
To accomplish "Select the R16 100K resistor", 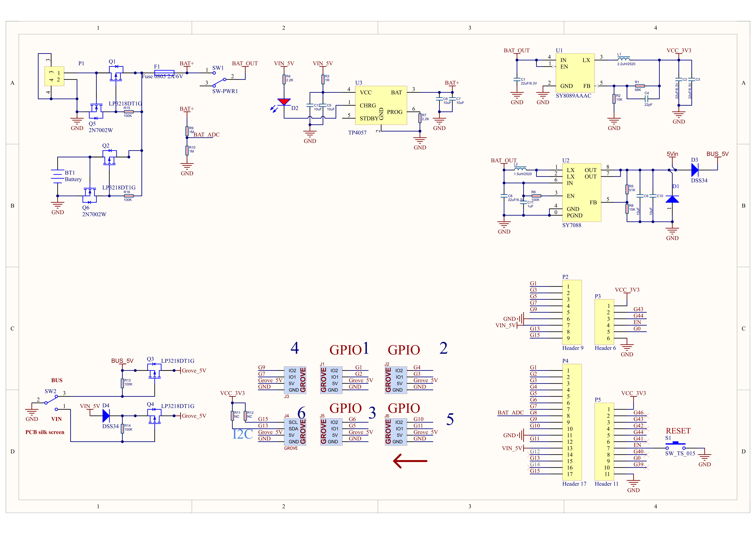I will coord(129,196).
